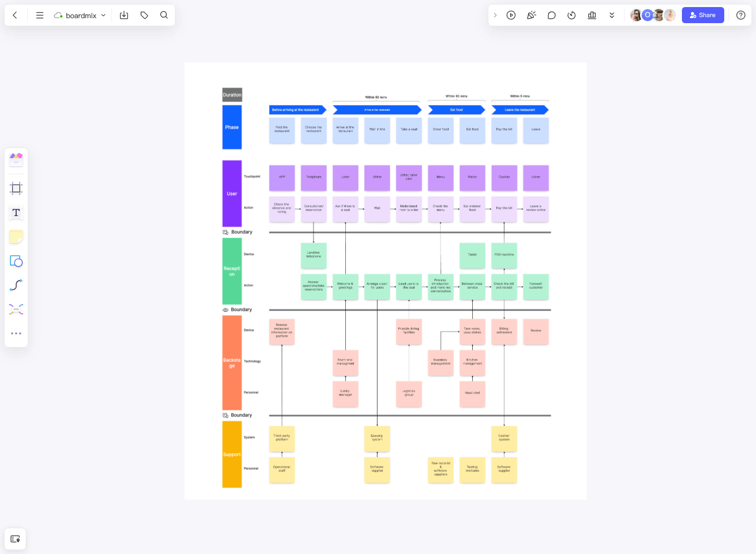Select the gray Duration label

232,95
